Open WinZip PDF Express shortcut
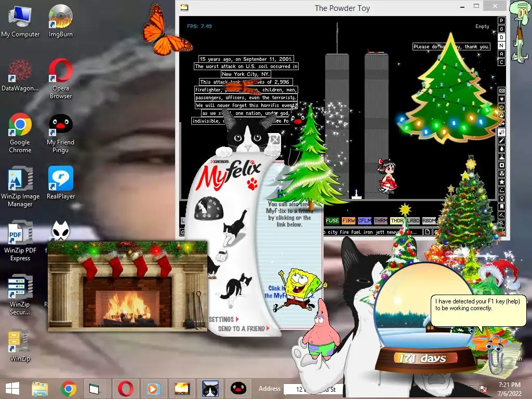 click(x=20, y=241)
